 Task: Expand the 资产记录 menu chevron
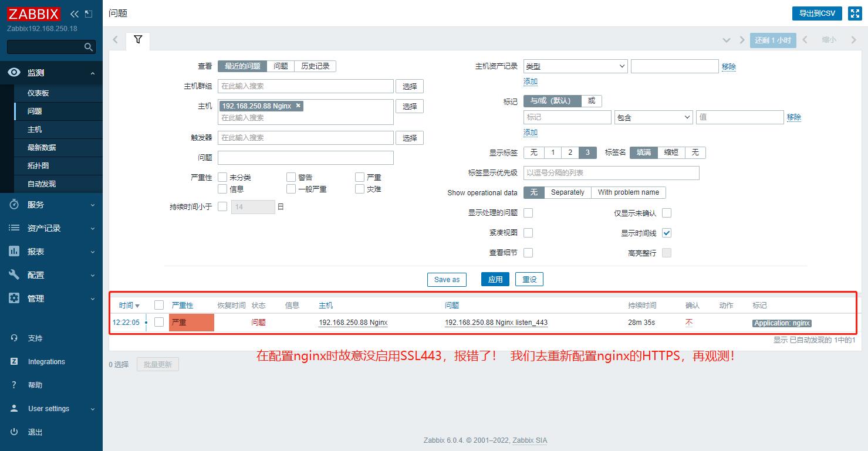coord(93,229)
